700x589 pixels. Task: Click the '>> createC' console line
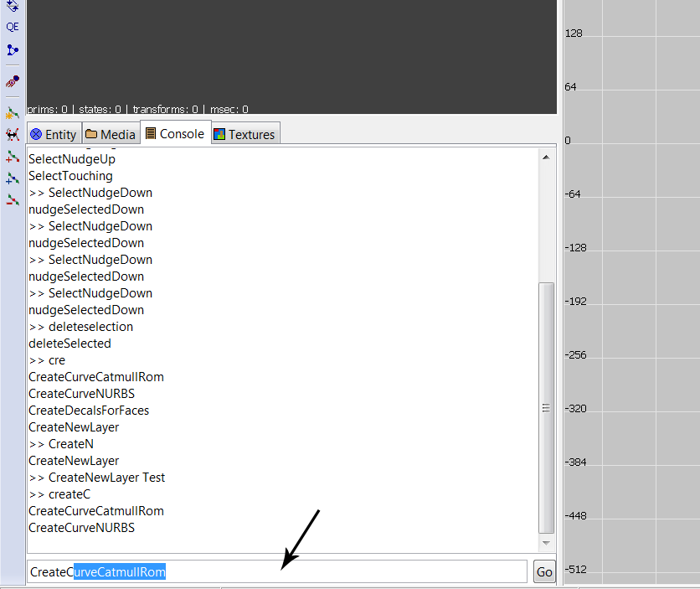pos(59,494)
